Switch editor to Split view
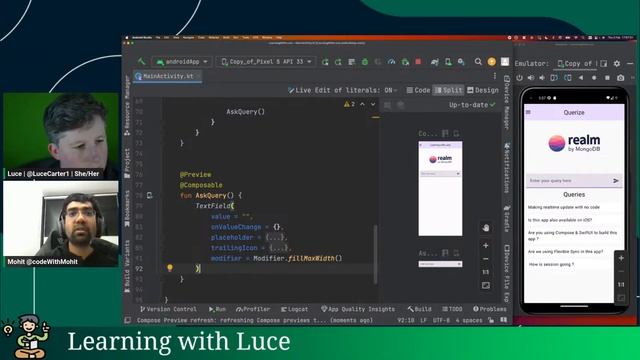 click(x=448, y=90)
